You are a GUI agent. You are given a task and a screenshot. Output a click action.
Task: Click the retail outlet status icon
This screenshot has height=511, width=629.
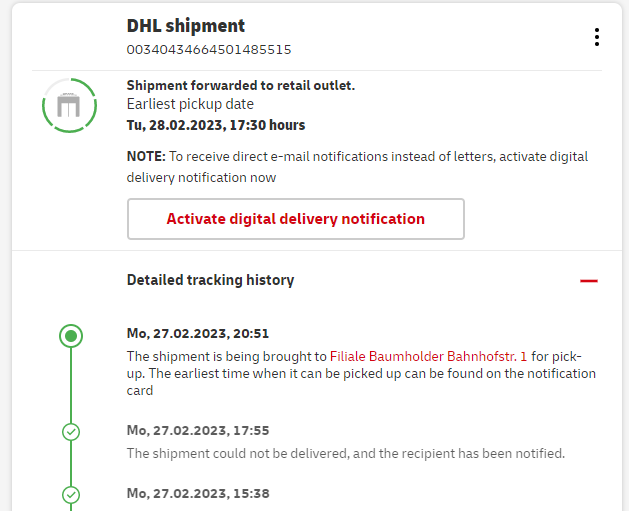[x=69, y=105]
